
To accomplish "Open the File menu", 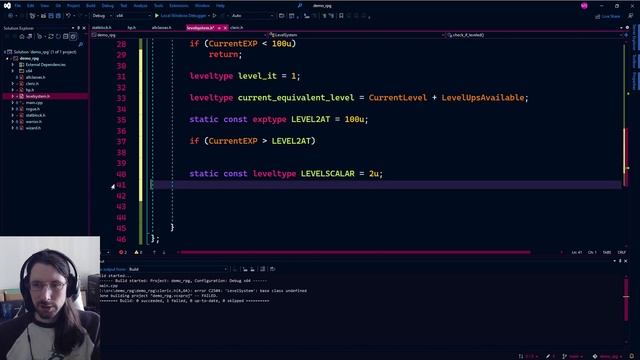I will 18,6.
